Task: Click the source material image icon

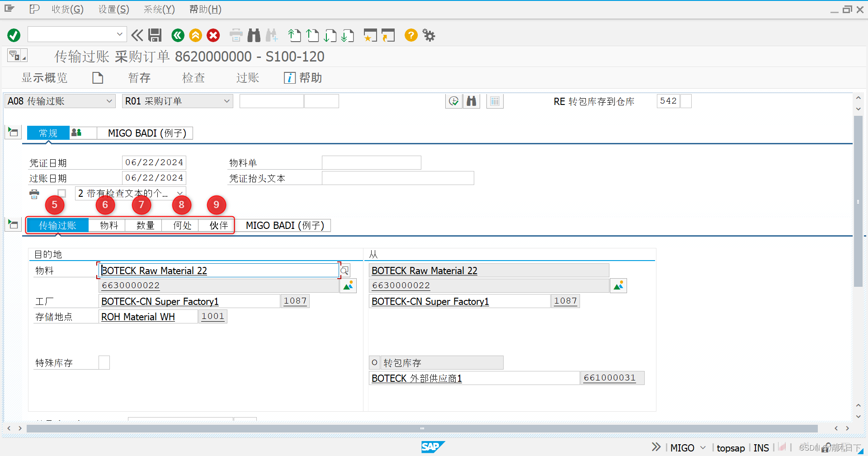Action: pyautogui.click(x=618, y=286)
